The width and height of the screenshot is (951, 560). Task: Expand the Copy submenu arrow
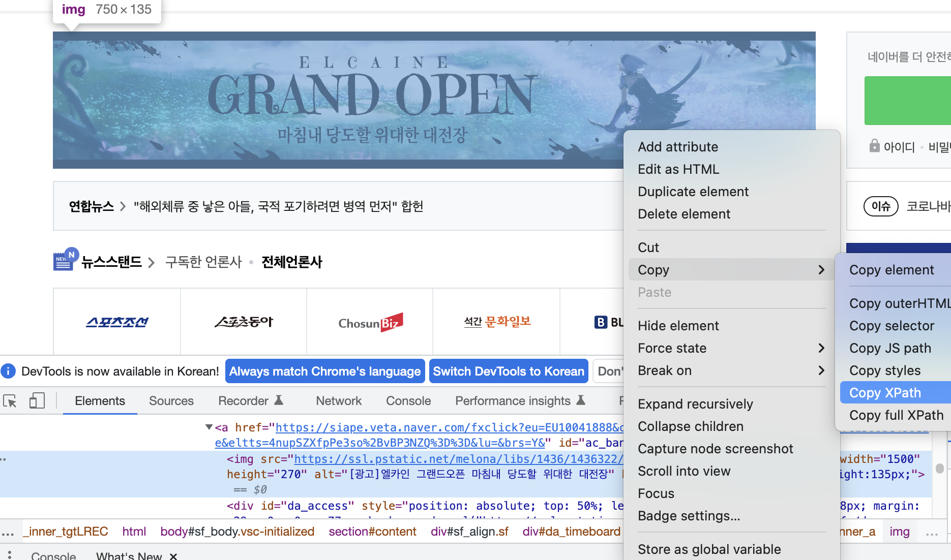tap(821, 269)
